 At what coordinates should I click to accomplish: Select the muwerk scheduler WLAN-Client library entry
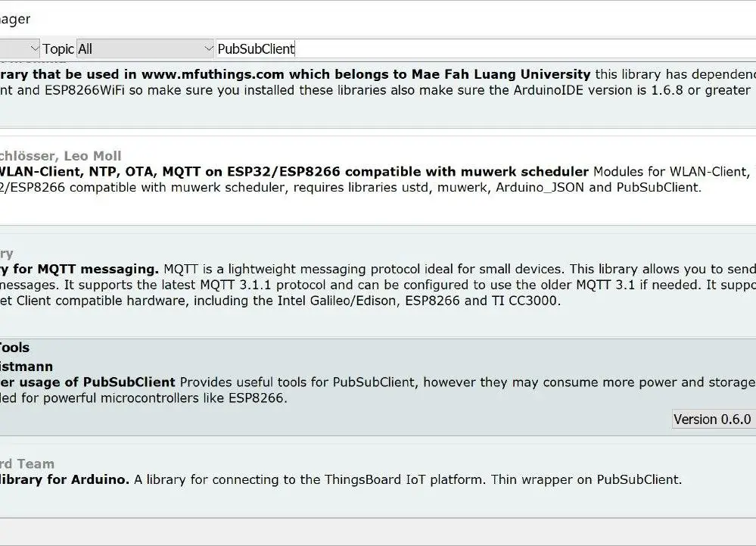click(378, 180)
